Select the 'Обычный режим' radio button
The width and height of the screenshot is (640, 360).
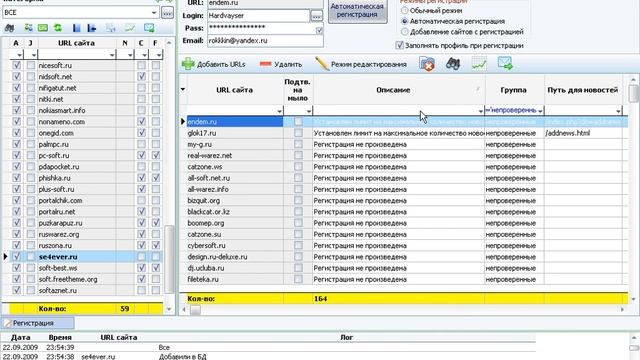404,10
